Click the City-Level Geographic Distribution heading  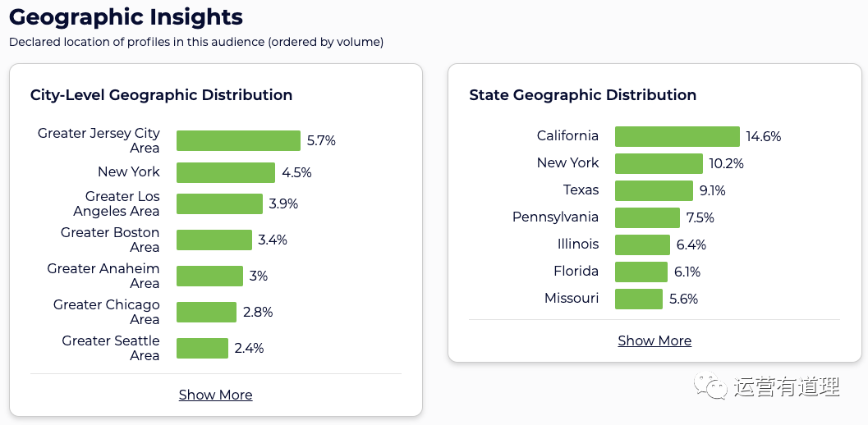point(161,95)
